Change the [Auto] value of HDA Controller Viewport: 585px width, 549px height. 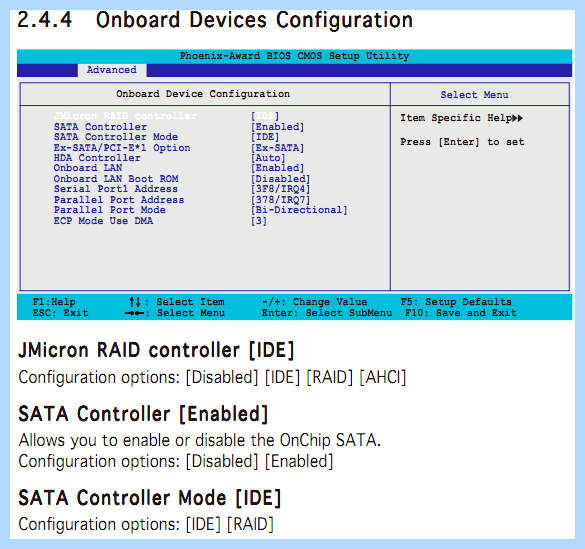click(268, 158)
